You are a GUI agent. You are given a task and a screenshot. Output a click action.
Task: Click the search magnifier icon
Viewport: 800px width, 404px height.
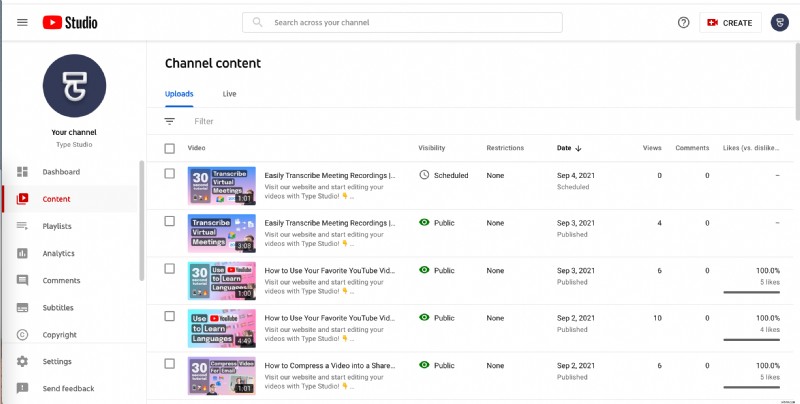pos(258,22)
